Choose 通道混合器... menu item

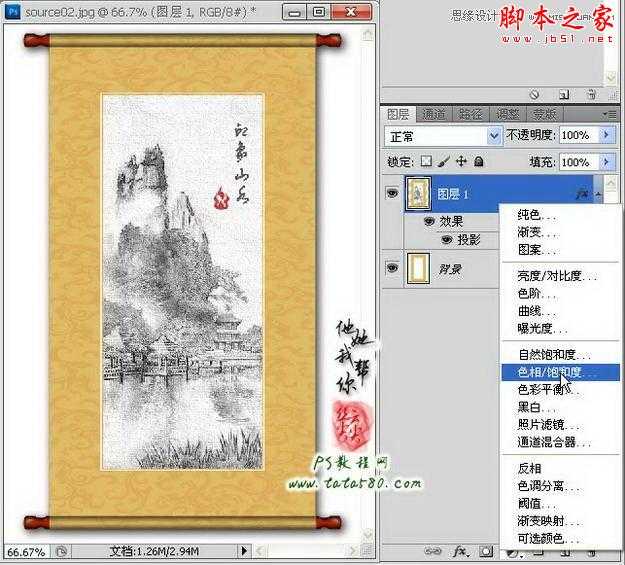pos(560,442)
